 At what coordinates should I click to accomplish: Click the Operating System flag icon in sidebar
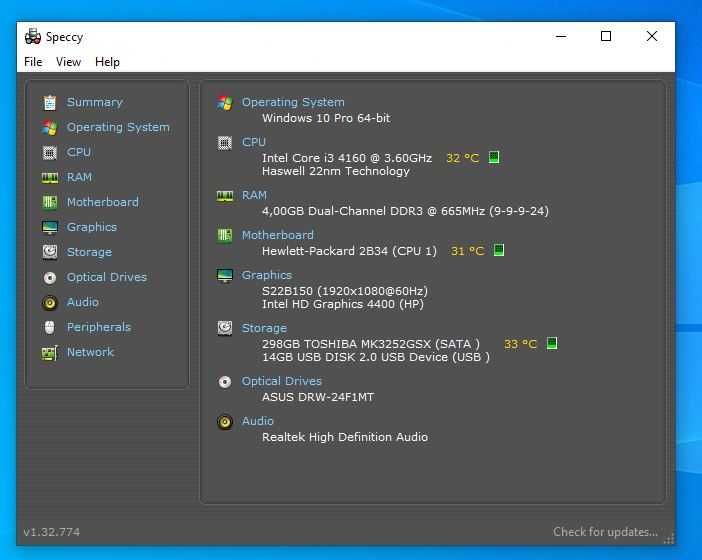(x=50, y=128)
